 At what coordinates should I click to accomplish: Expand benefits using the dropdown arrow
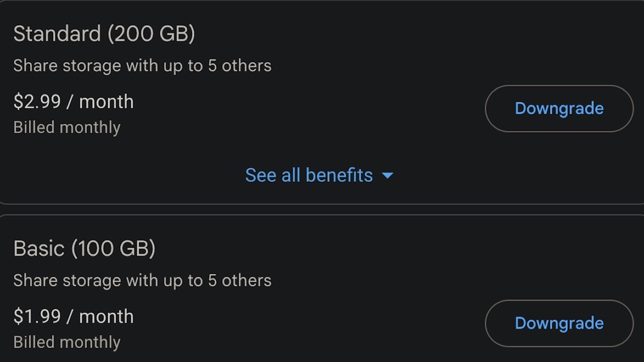(x=387, y=175)
